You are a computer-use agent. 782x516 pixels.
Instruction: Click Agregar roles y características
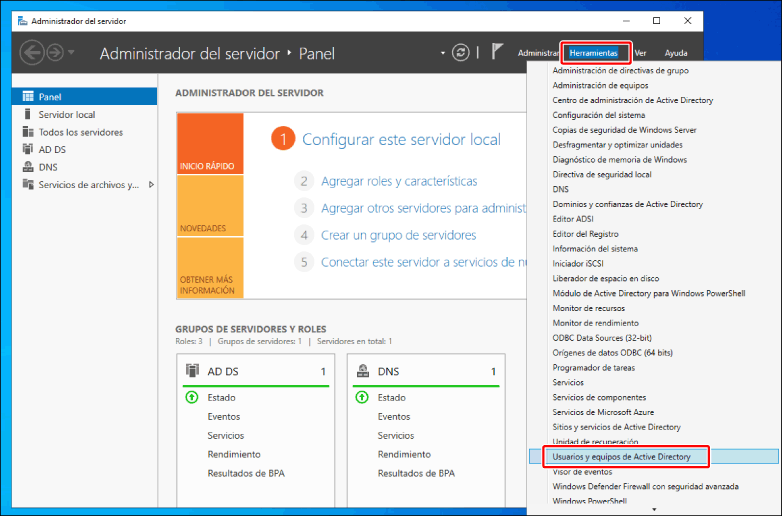[399, 181]
